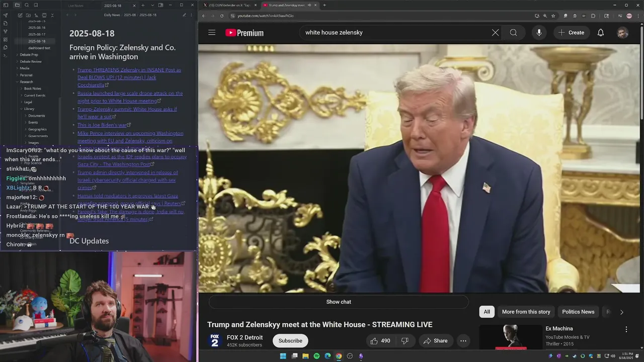Screen dimensions: 644x362
Task: Open File Explorer from the taskbar
Action: [305, 356]
